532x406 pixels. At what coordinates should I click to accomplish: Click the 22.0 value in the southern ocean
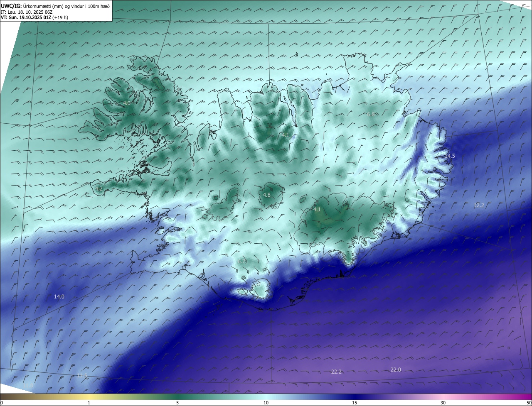(396, 369)
